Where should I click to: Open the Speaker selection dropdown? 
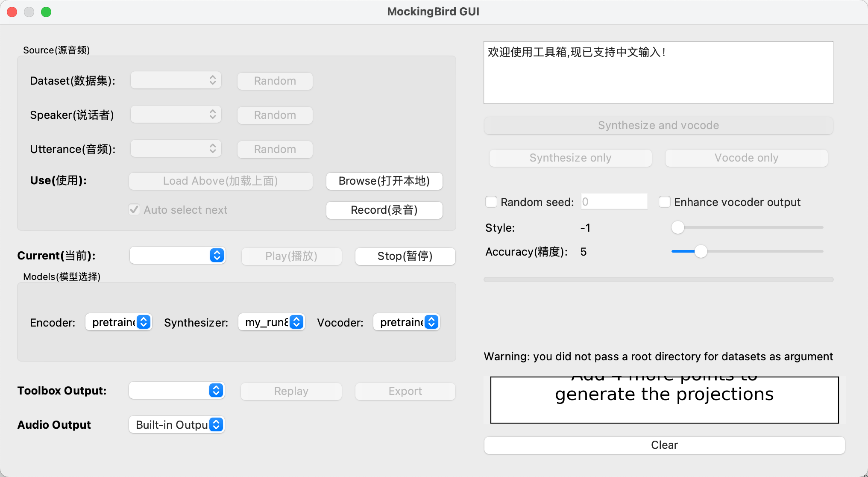(x=176, y=114)
